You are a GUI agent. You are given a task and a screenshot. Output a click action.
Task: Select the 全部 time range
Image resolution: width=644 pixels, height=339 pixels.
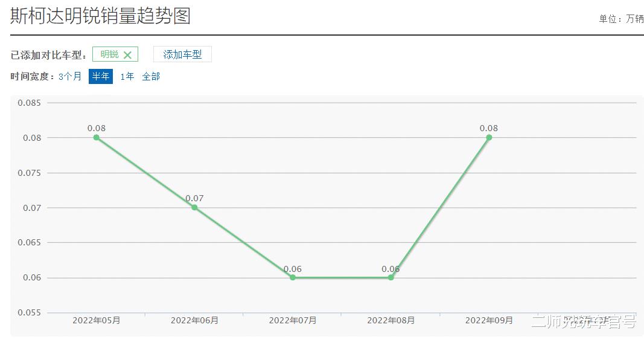coord(151,77)
